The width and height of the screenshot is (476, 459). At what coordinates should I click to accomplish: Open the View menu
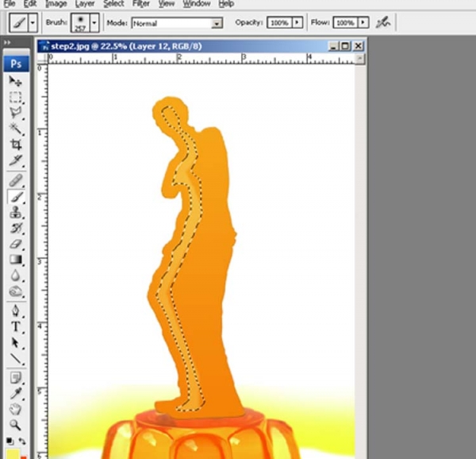(167, 4)
